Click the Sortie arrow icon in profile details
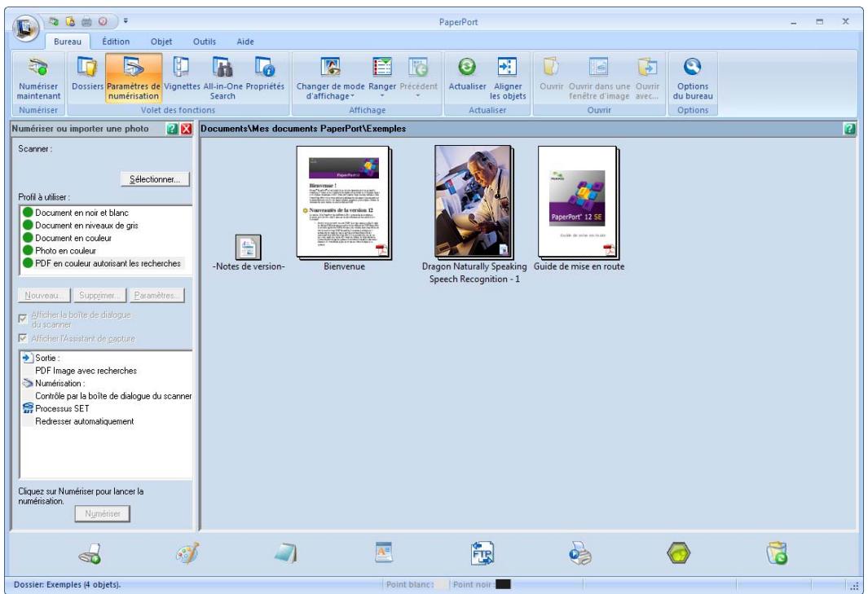The width and height of the screenshot is (868, 594). point(28,358)
